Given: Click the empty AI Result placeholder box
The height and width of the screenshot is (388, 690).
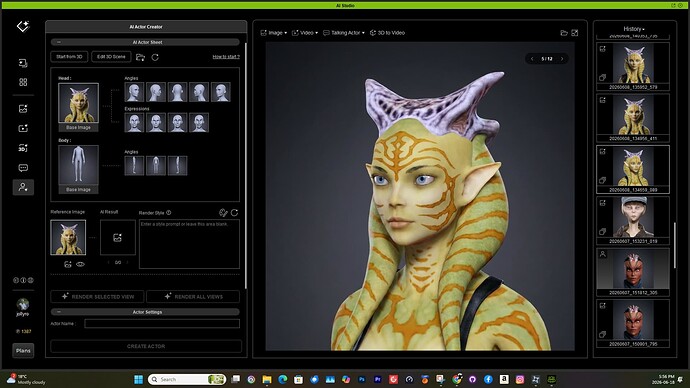Looking at the screenshot, I should (x=117, y=238).
